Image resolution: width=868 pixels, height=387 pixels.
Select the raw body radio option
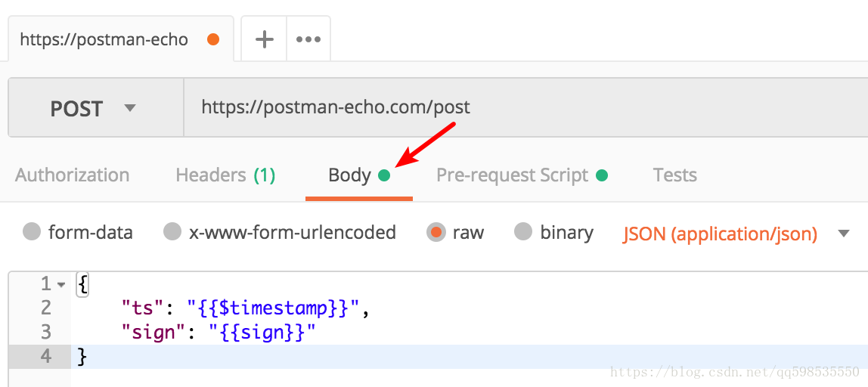click(436, 232)
